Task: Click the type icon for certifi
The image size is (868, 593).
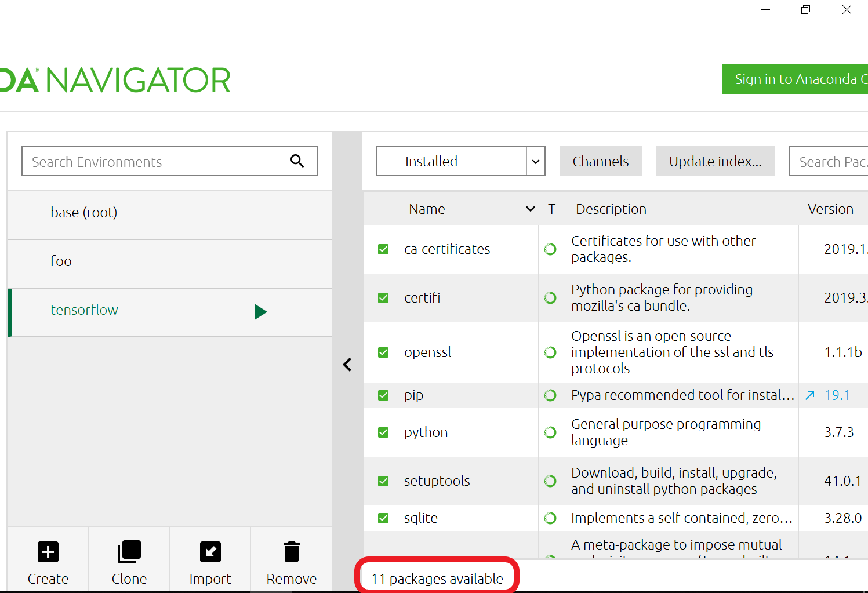Action: 550,298
